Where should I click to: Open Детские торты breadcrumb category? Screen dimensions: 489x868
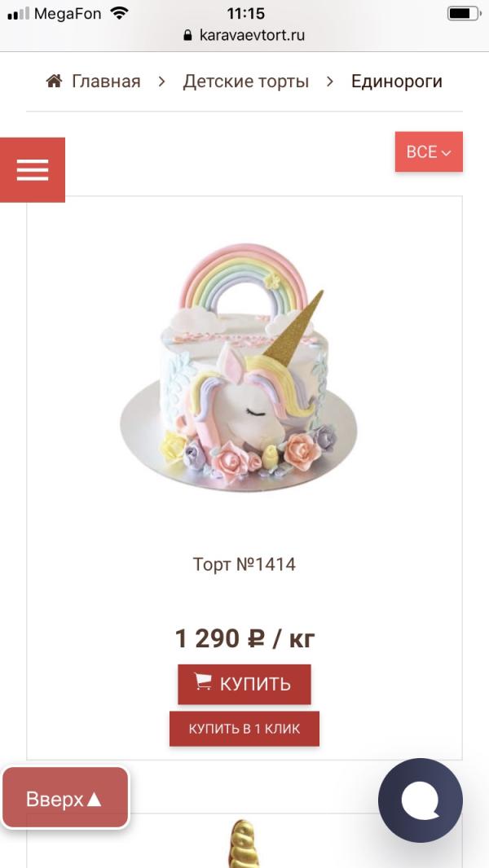(246, 81)
